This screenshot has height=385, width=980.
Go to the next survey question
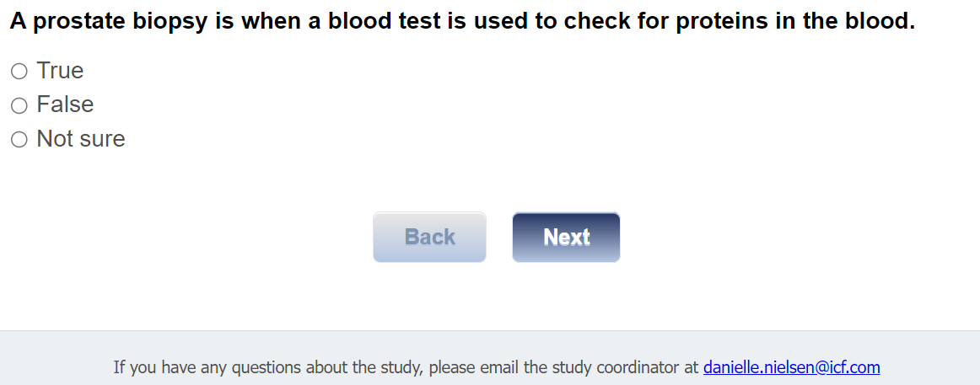pos(566,238)
